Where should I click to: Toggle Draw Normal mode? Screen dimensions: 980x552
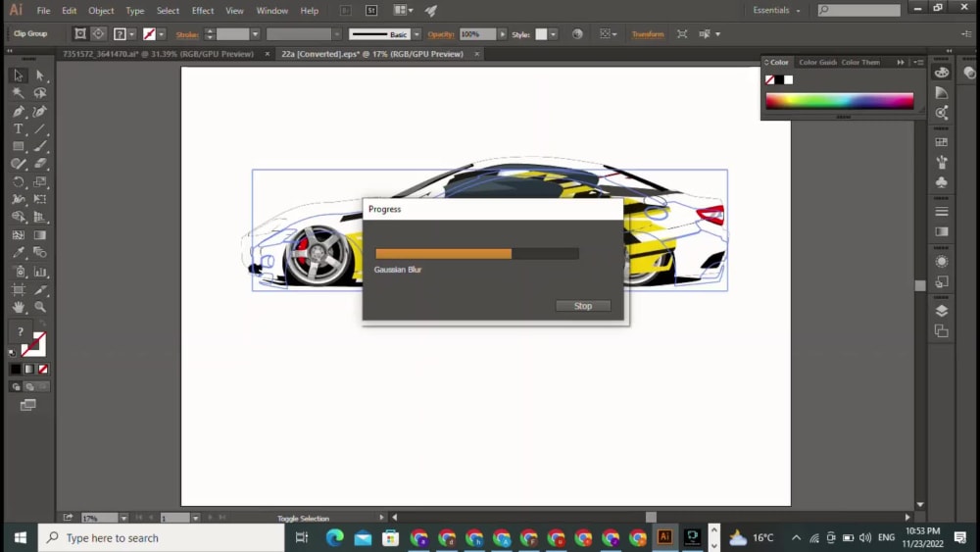(x=17, y=387)
